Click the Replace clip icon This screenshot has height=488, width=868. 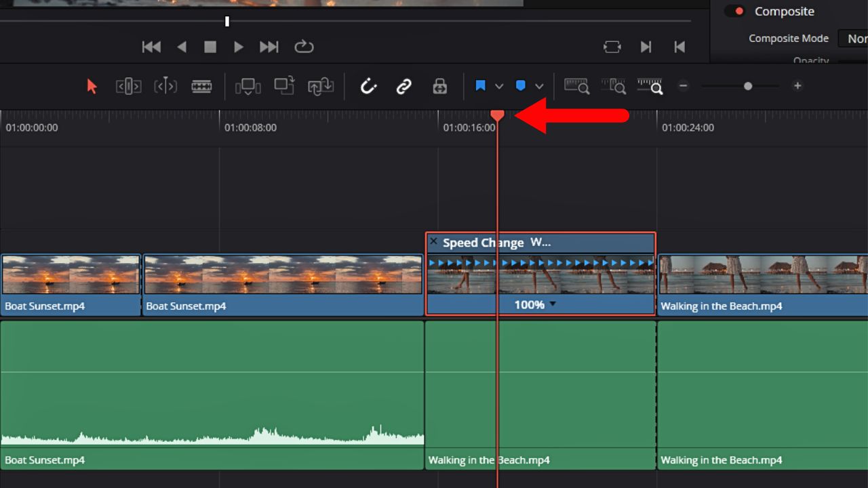click(321, 86)
